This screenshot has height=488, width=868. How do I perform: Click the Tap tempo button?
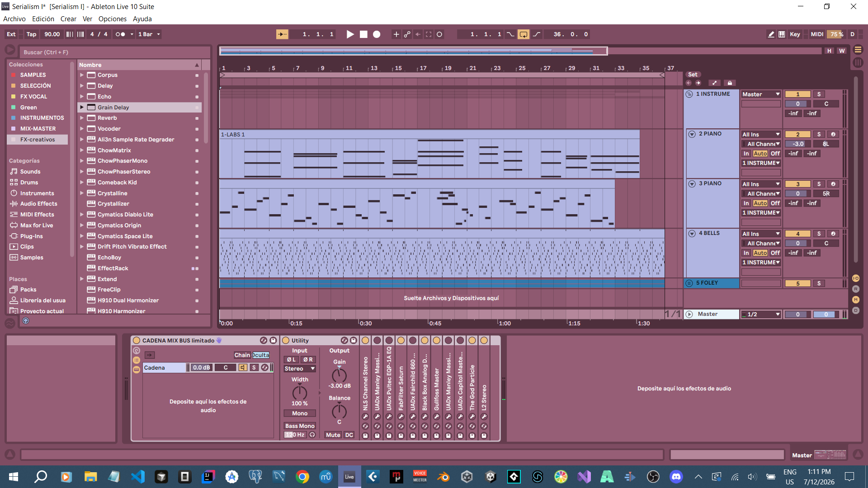(x=31, y=34)
